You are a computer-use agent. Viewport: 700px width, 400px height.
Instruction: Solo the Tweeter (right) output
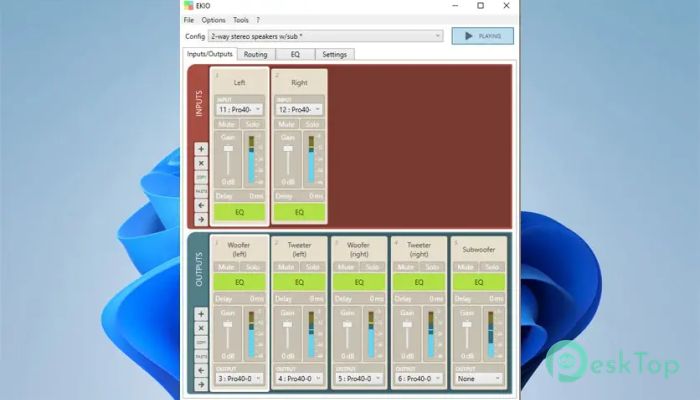(432, 267)
